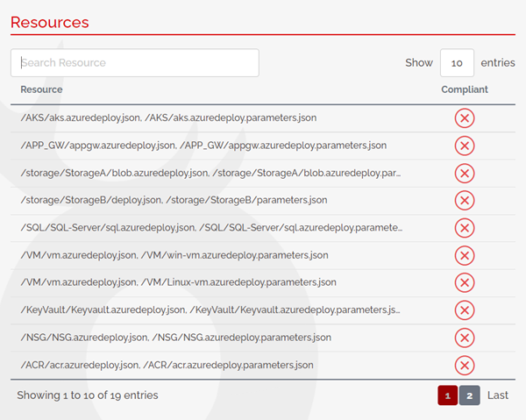Click the red X icon for win-vm row
The image size is (526, 420).
[465, 255]
